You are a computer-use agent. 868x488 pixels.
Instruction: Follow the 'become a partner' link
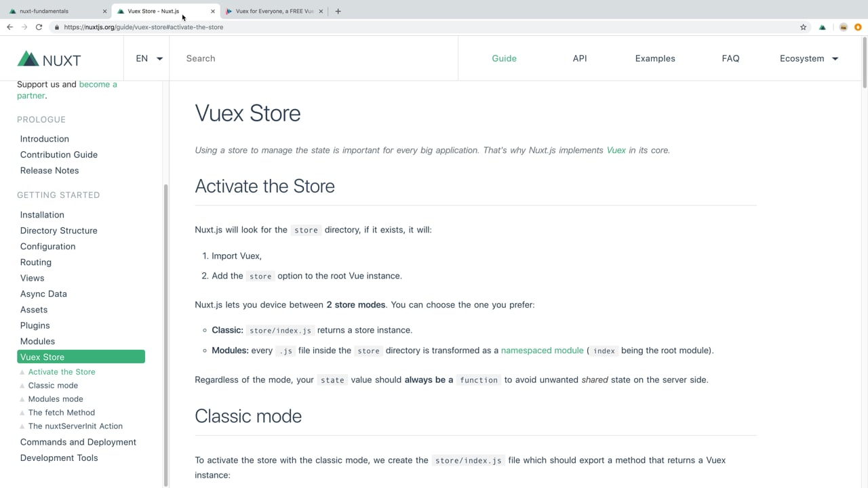click(x=66, y=90)
